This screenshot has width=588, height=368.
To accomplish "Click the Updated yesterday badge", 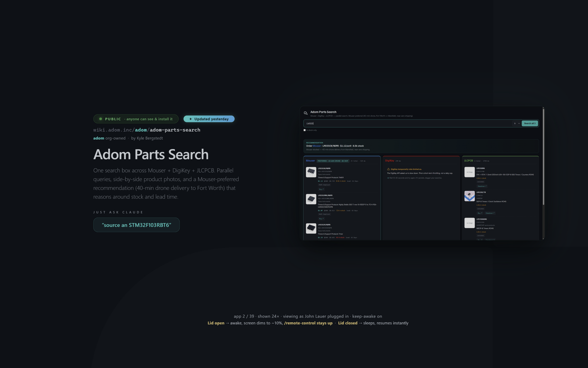I will pyautogui.click(x=209, y=119).
